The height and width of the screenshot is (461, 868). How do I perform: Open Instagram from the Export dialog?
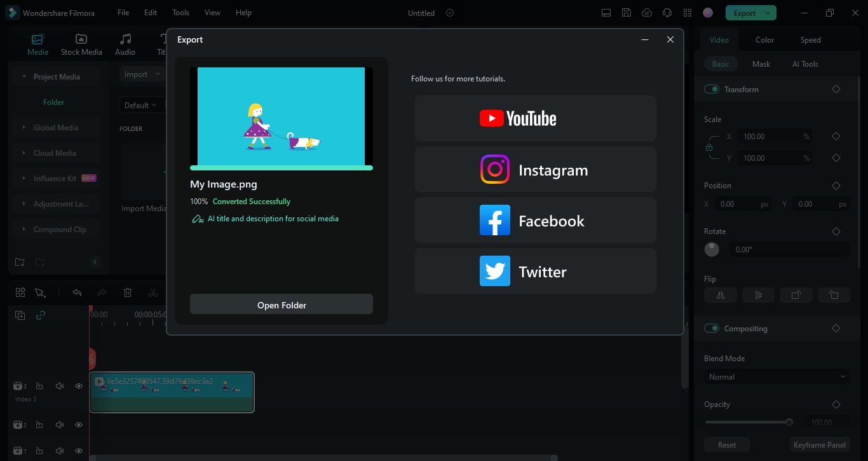(535, 170)
